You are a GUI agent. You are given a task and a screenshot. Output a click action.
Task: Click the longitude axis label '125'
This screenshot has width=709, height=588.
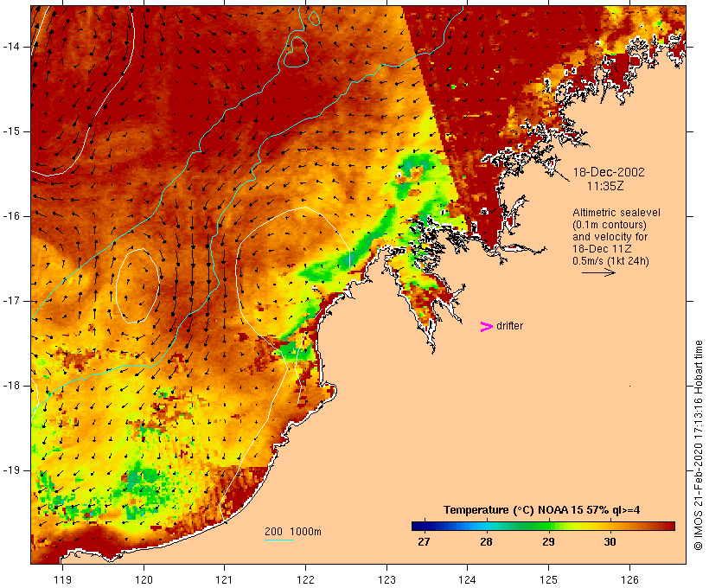click(548, 579)
